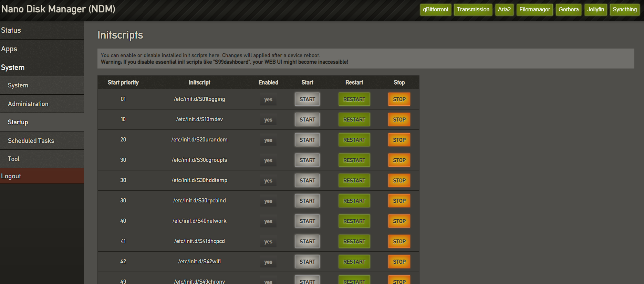
Task: Stop the S42wifi script
Action: point(399,262)
